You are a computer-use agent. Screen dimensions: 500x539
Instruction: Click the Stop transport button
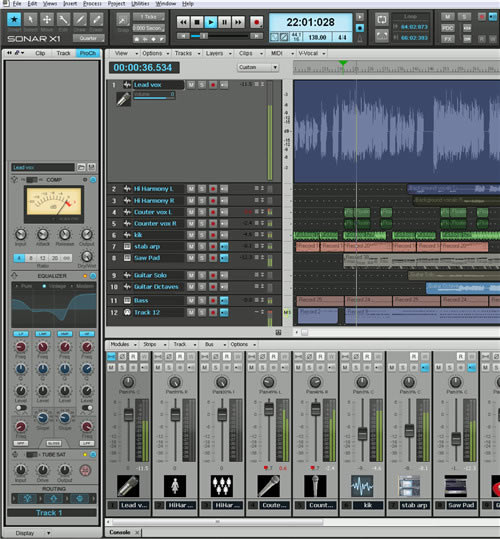tap(197, 22)
